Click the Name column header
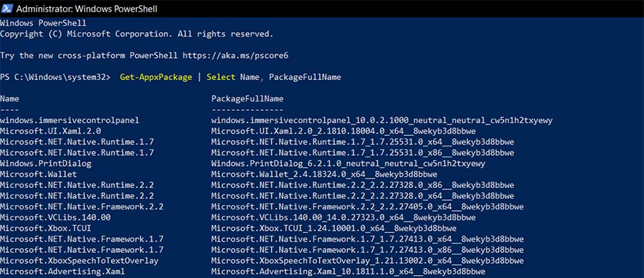This screenshot has width=644, height=278. [x=9, y=99]
